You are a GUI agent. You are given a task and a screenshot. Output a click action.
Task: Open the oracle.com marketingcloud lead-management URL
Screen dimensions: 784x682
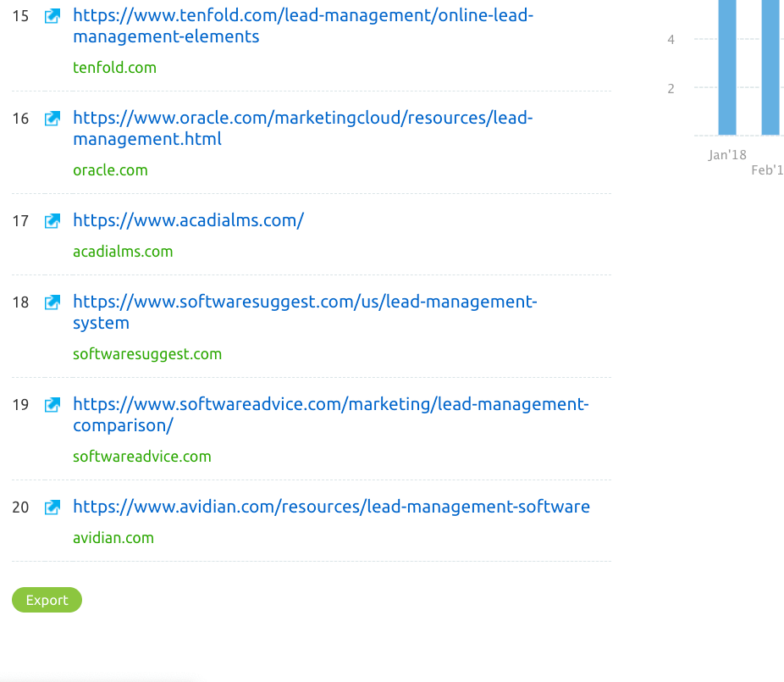point(303,128)
